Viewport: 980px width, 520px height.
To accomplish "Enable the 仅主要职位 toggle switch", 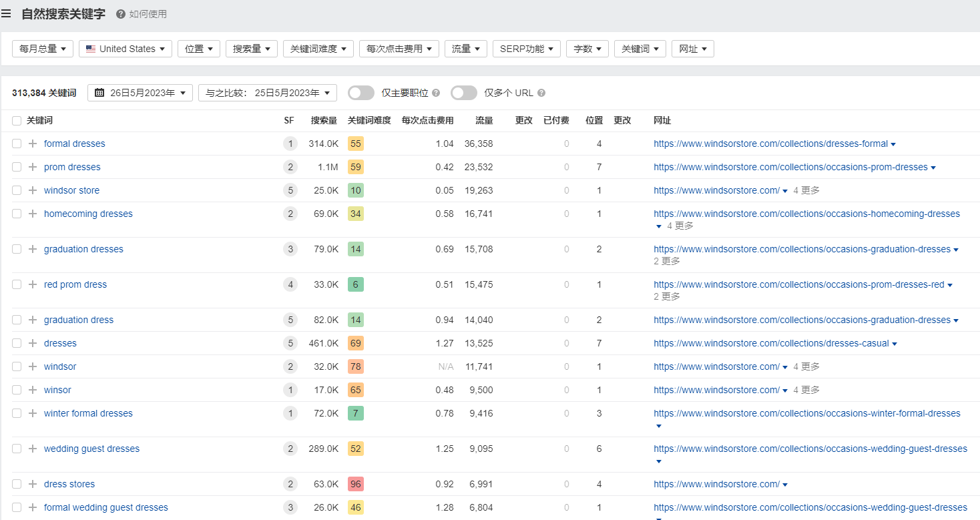I will [361, 93].
